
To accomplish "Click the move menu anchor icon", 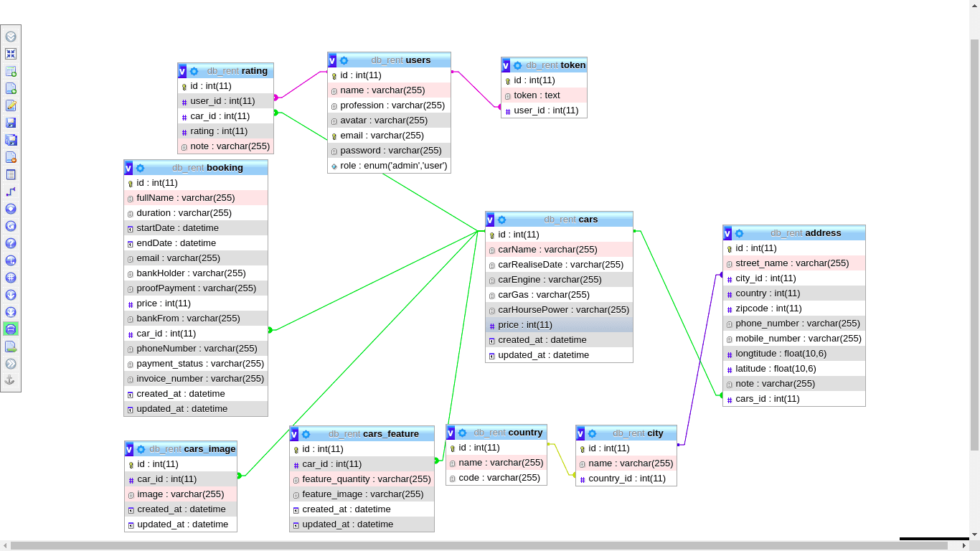I will (x=11, y=381).
